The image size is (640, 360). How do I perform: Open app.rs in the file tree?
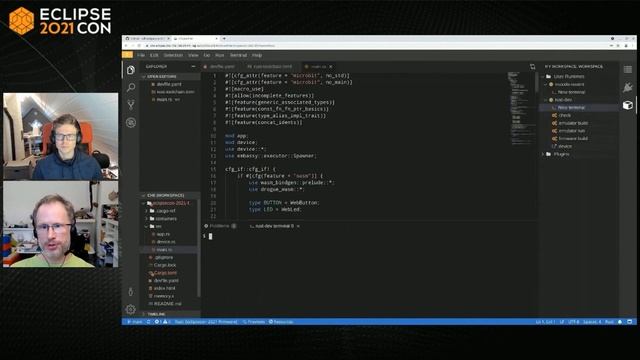click(x=163, y=234)
